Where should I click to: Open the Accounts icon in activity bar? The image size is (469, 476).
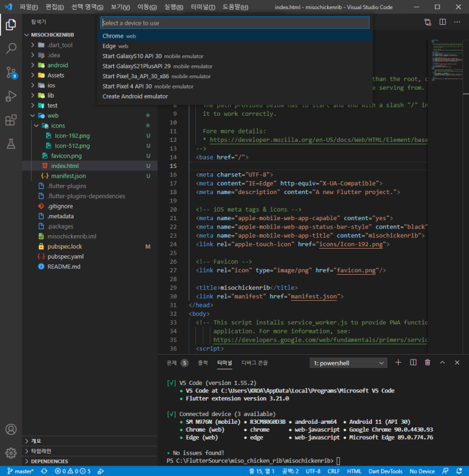[x=11, y=429]
